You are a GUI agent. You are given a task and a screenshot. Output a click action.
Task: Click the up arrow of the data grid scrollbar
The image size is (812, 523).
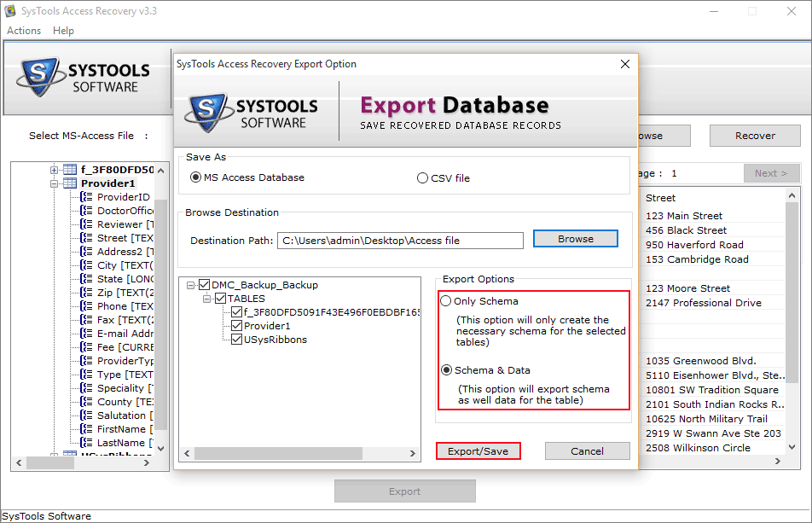tap(792, 195)
